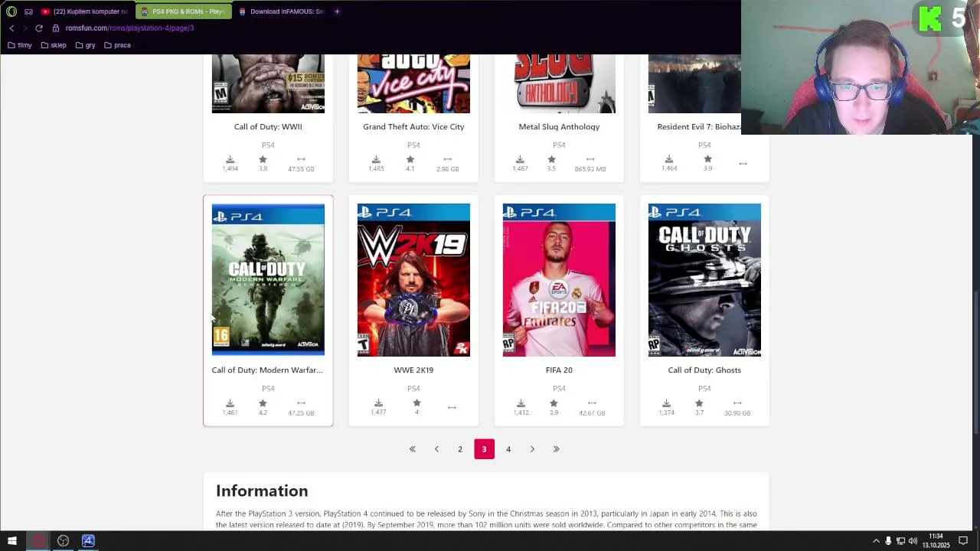This screenshot has height=551, width=980.
Task: Open the Call of Duty: WWII title link
Action: (x=268, y=127)
